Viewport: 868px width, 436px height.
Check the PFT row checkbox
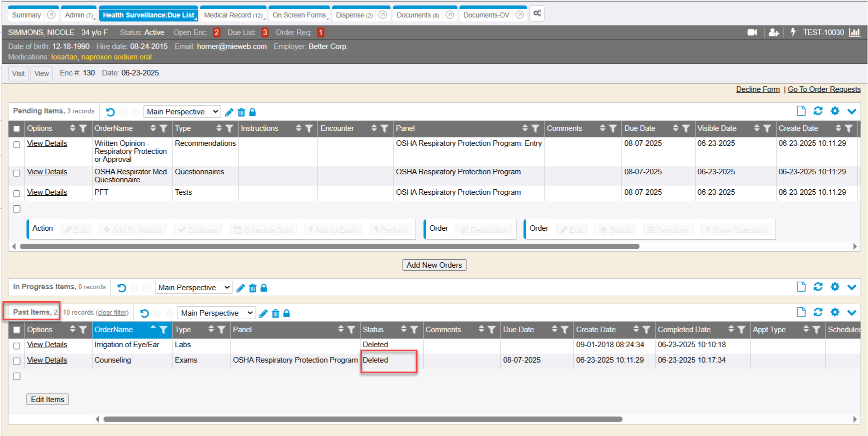tap(16, 193)
